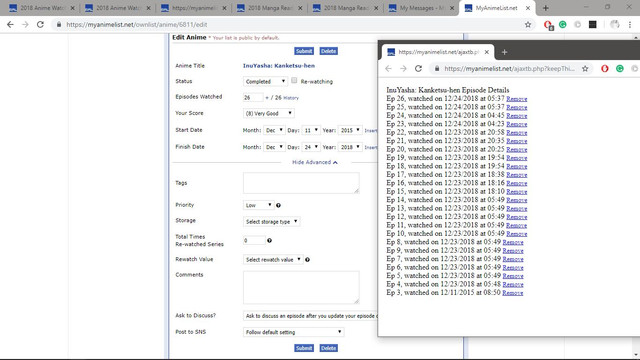Bookmark the popup page with star icon
This screenshot has width=640, height=360.
pyautogui.click(x=585, y=69)
